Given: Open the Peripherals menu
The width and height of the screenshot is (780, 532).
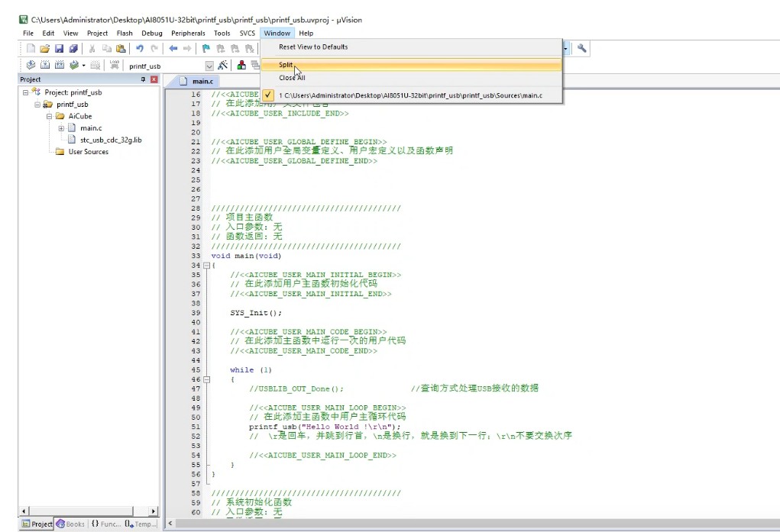Looking at the screenshot, I should tap(188, 34).
